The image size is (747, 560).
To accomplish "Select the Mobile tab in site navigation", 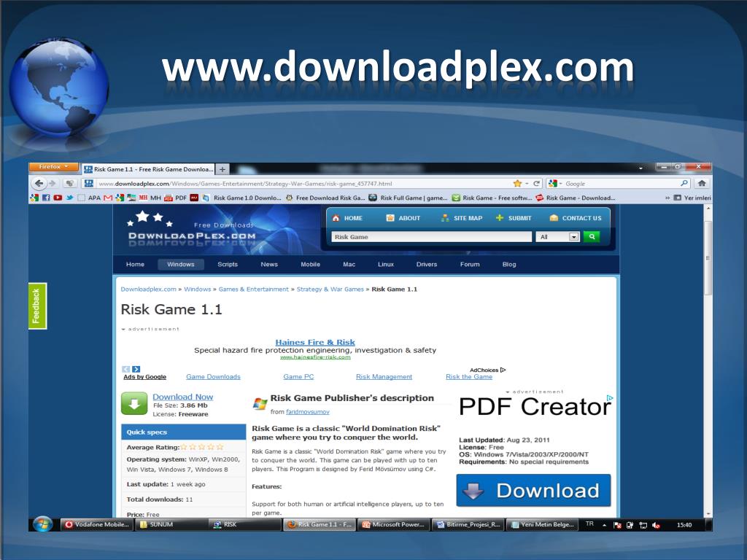I will point(310,264).
